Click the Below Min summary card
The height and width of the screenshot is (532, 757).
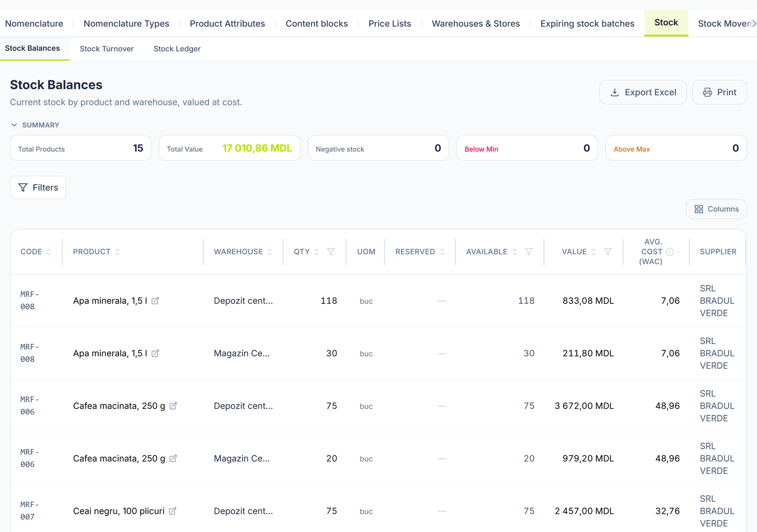(x=527, y=148)
